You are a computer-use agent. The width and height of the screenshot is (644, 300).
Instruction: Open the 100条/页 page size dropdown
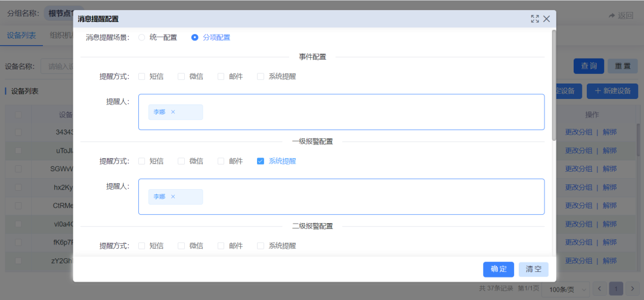[565, 290]
